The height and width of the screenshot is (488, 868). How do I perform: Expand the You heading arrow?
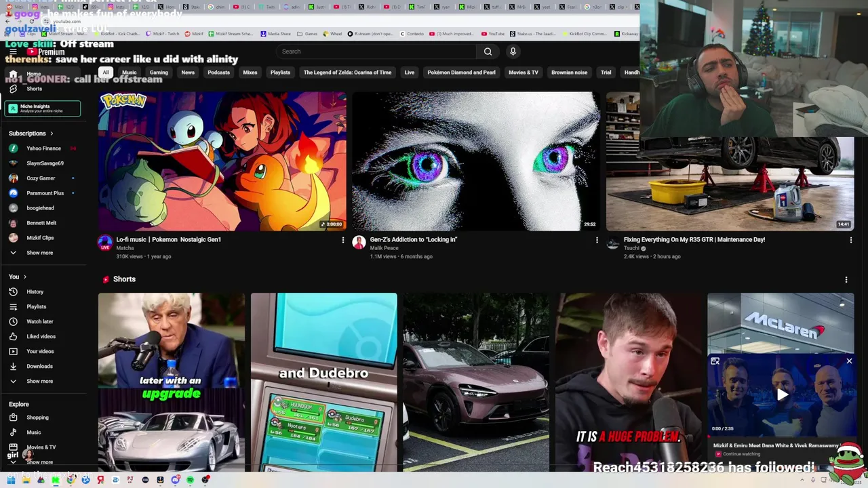point(25,277)
